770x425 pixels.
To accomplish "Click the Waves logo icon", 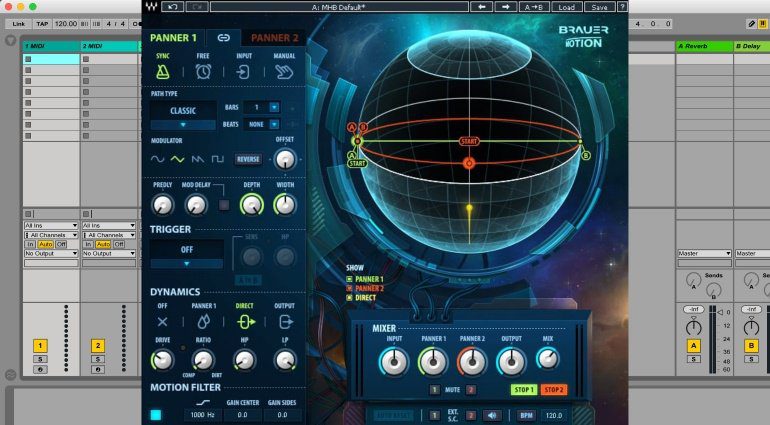I will (152, 7).
